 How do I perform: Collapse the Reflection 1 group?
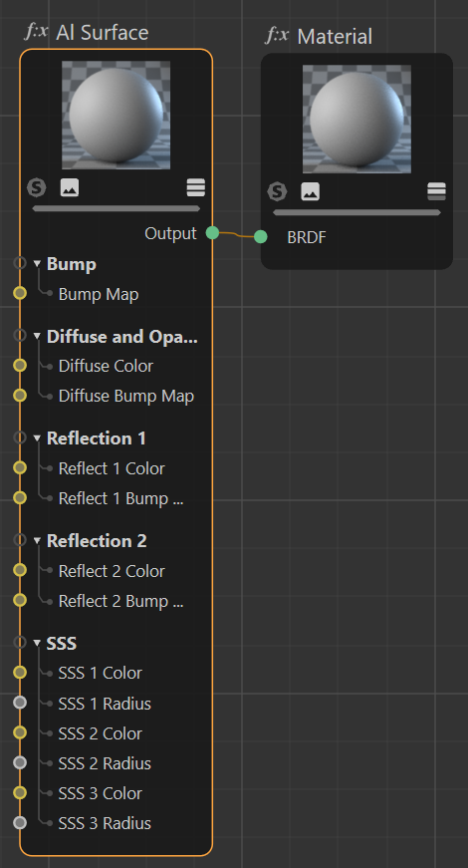click(37, 438)
